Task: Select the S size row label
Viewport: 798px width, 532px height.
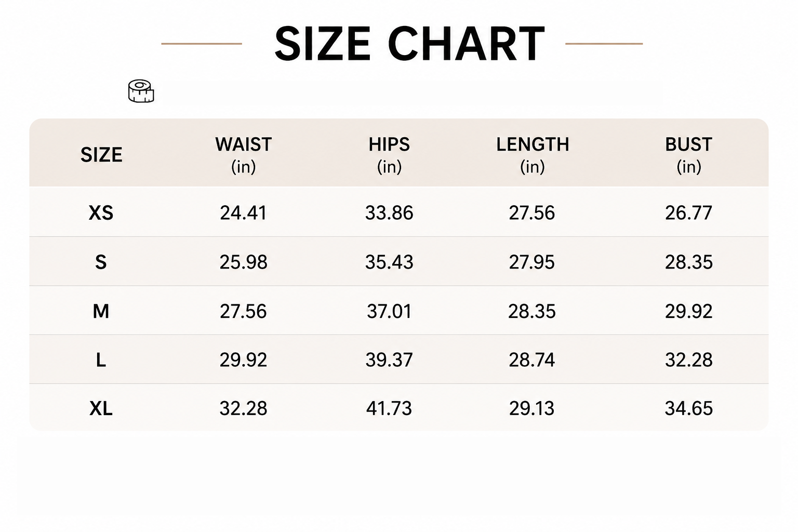Action: (x=101, y=262)
